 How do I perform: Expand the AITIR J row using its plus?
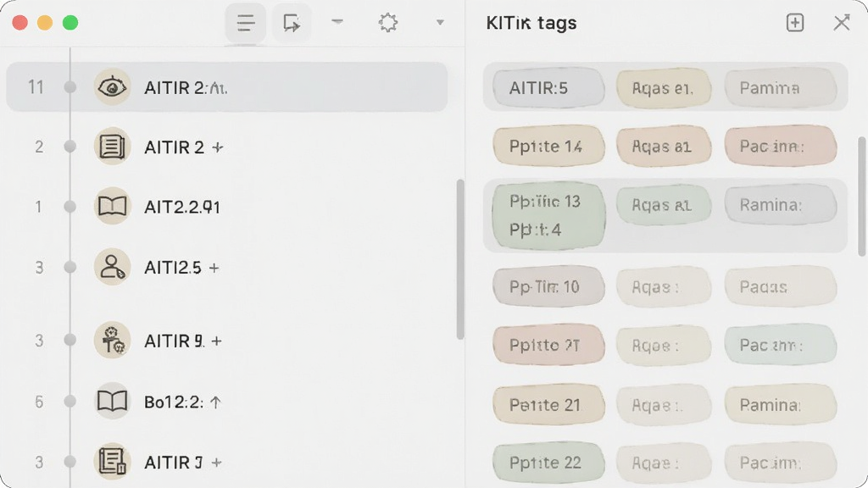point(216,463)
